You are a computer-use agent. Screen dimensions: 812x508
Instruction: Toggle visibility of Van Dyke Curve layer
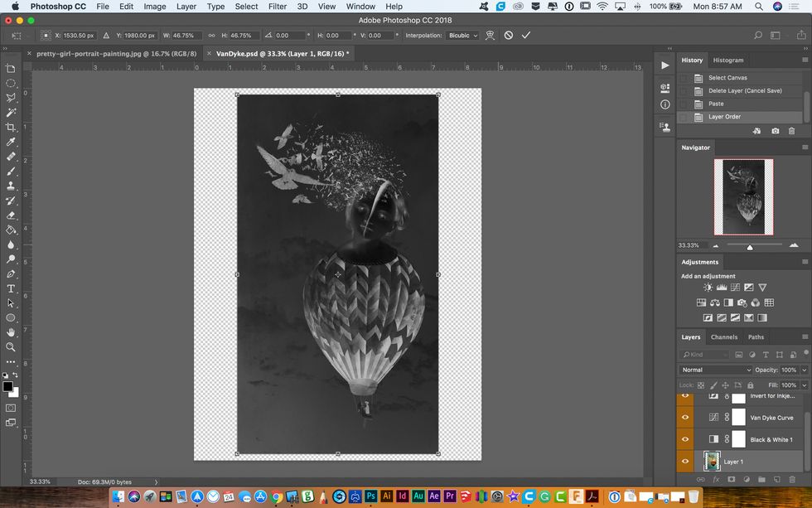[685, 418]
